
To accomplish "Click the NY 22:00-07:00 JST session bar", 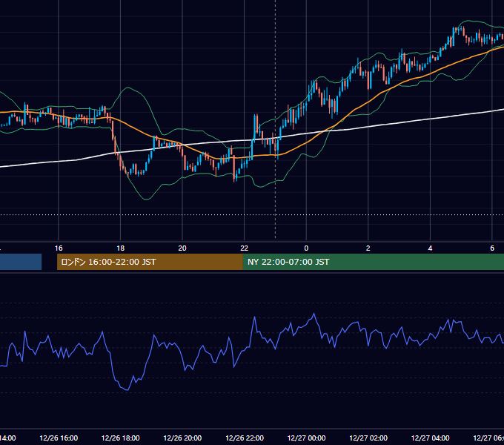I will [x=373, y=262].
